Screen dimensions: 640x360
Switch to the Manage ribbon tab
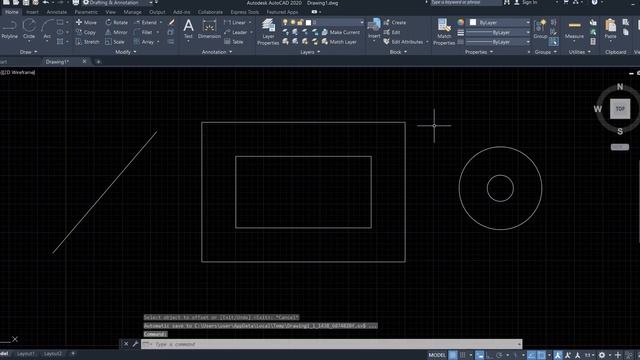tap(132, 12)
